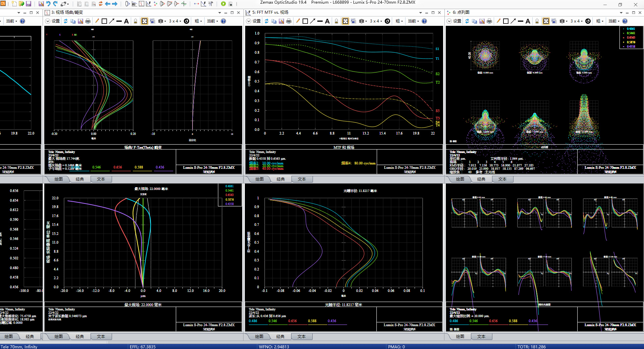Print the FFT MTF vs. 视场 plot

click(x=289, y=21)
